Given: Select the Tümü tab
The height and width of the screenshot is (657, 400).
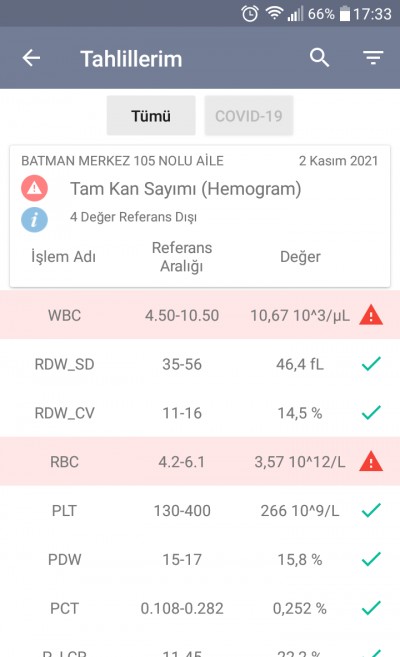Looking at the screenshot, I should click(x=151, y=116).
